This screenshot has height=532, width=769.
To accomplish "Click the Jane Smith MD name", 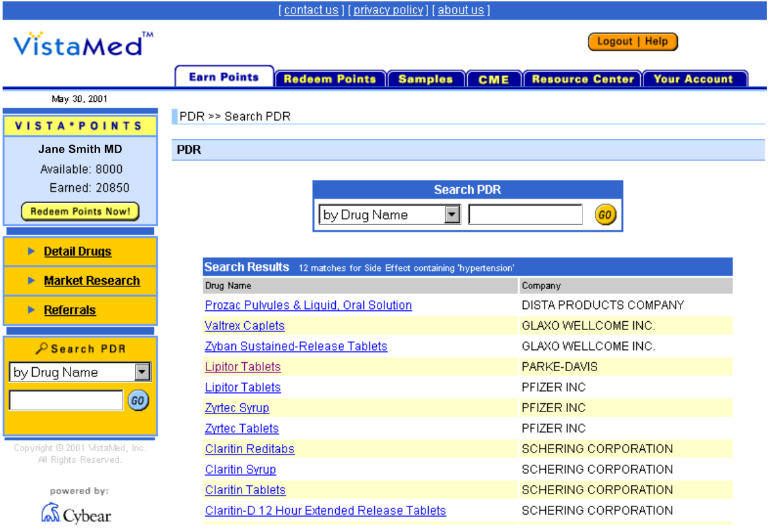I will (80, 149).
